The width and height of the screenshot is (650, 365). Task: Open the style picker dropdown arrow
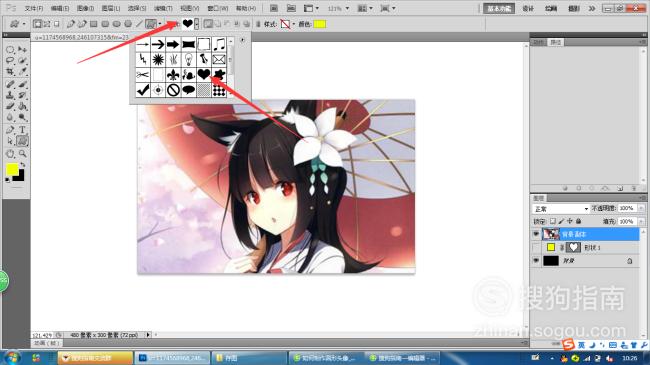(294, 24)
